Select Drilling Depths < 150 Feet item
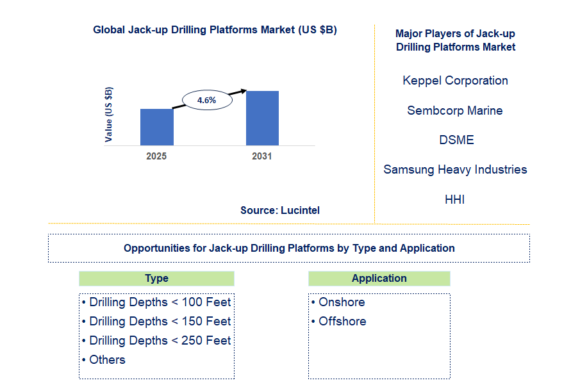The height and width of the screenshot is (392, 571). pyautogui.click(x=160, y=322)
